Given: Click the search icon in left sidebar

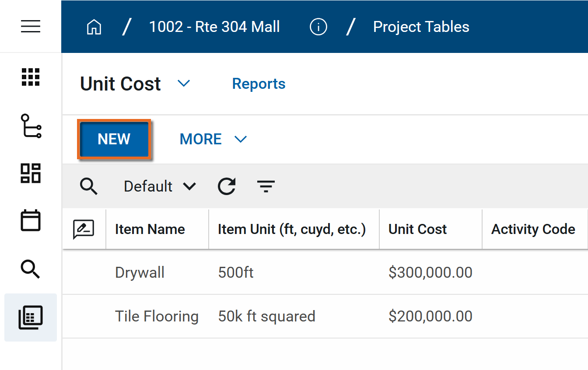Looking at the screenshot, I should coord(31,269).
